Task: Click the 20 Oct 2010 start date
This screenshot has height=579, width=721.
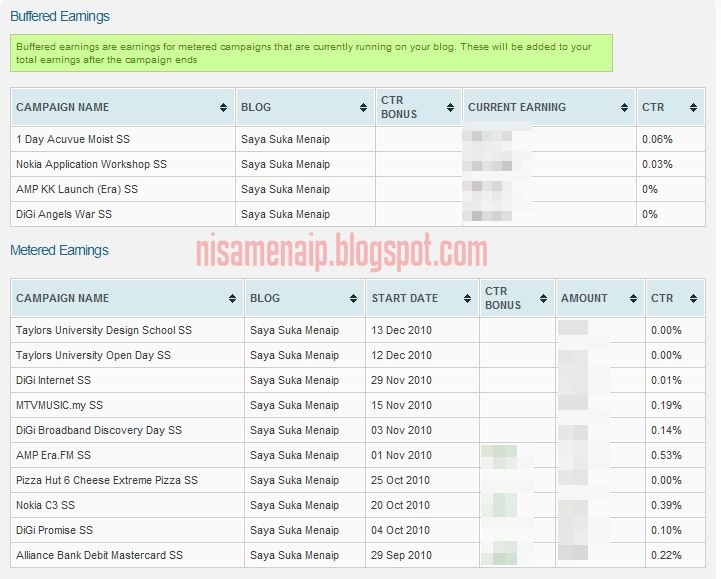Action: (400, 505)
